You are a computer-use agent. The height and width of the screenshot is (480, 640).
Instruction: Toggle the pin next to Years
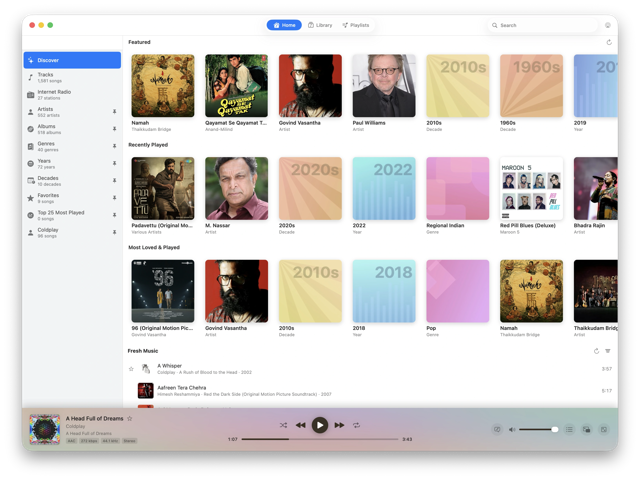tap(115, 163)
